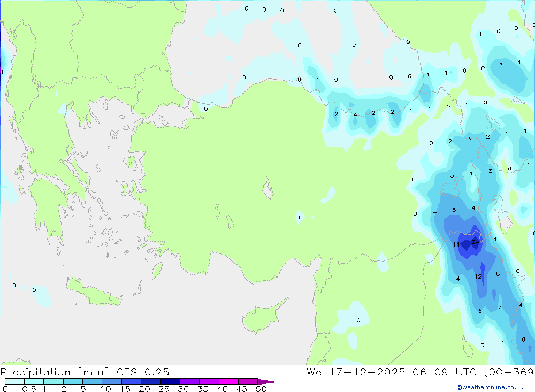The image size is (535, 392).
Task: Choose legend swatch between 25 and 30
Action: point(170,381)
